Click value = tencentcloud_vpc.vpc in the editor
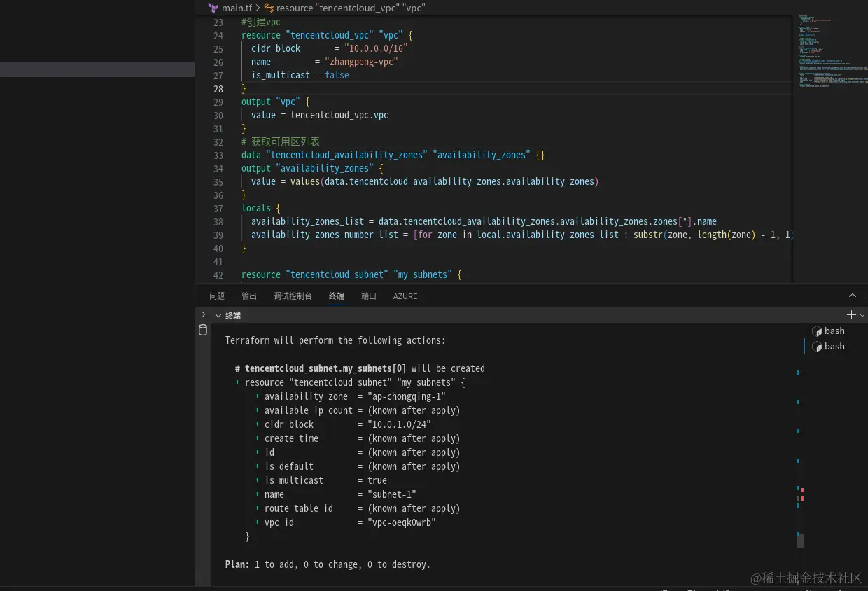This screenshot has width=868, height=591. pyautogui.click(x=320, y=116)
